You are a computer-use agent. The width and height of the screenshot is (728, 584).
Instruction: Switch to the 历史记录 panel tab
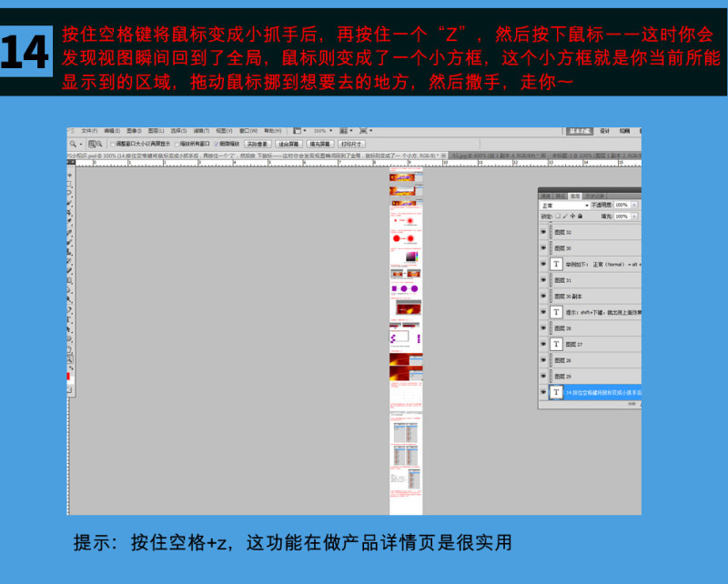coord(596,196)
